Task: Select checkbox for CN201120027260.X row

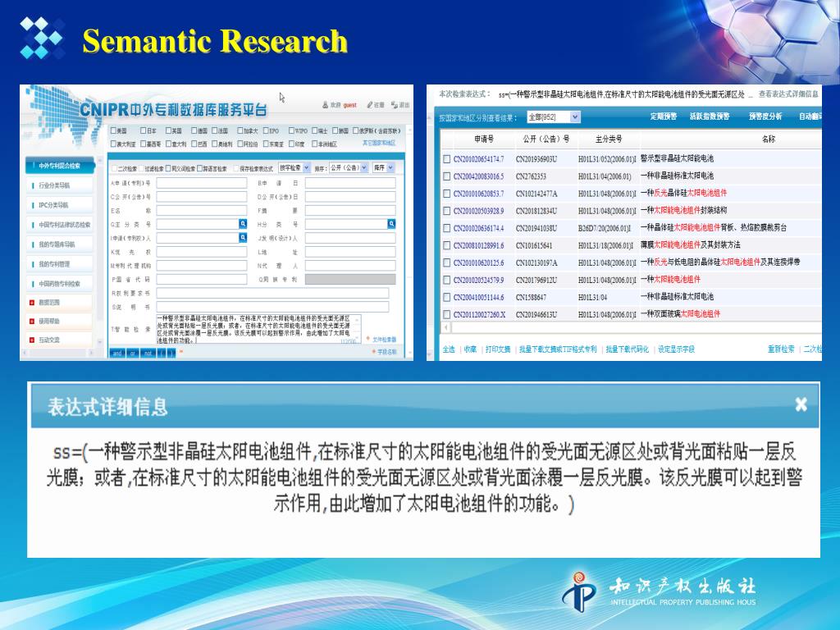Action: 447,314
